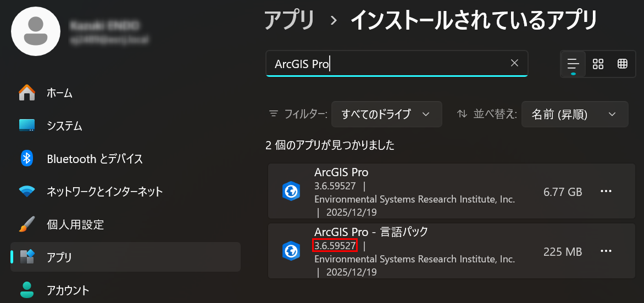The image size is (644, 303).
Task: Open Bluetooth とデバイス settings
Action: click(95, 159)
